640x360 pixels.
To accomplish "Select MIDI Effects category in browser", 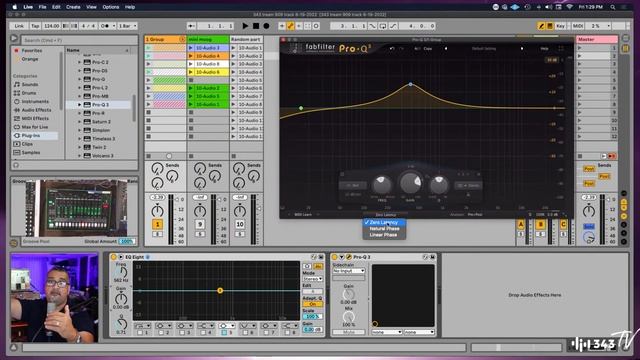I will point(35,118).
